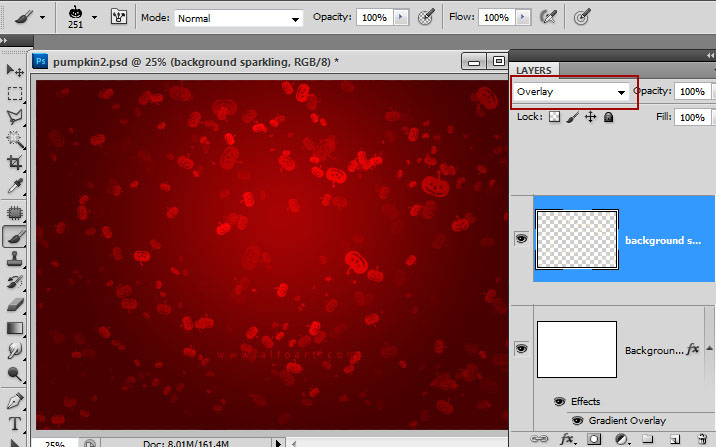The height and width of the screenshot is (447, 716).
Task: Select the Crop tool
Action: [x=15, y=163]
